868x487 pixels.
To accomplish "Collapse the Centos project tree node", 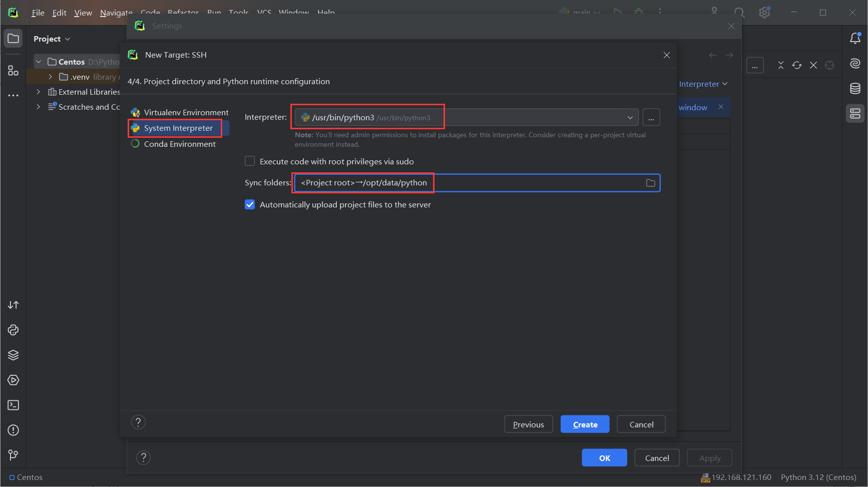I will pyautogui.click(x=39, y=62).
